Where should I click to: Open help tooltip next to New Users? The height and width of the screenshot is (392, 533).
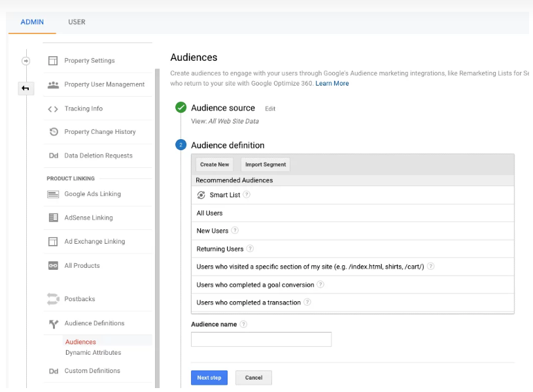point(235,231)
